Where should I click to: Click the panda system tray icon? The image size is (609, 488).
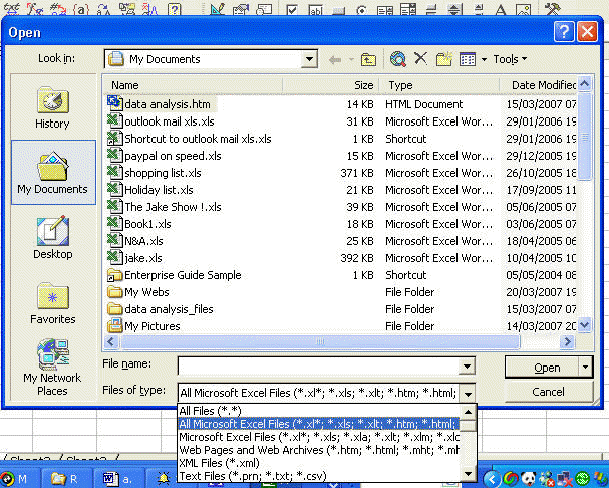pos(529,479)
